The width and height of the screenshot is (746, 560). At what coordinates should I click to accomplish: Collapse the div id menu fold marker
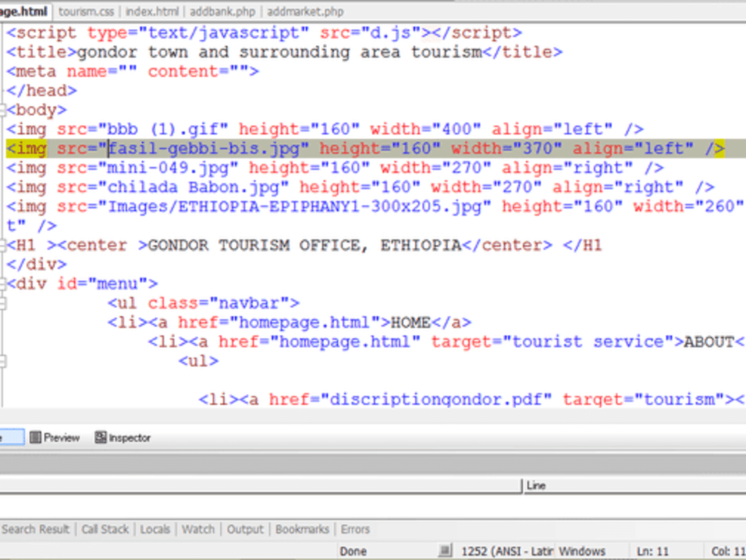tap(2, 284)
